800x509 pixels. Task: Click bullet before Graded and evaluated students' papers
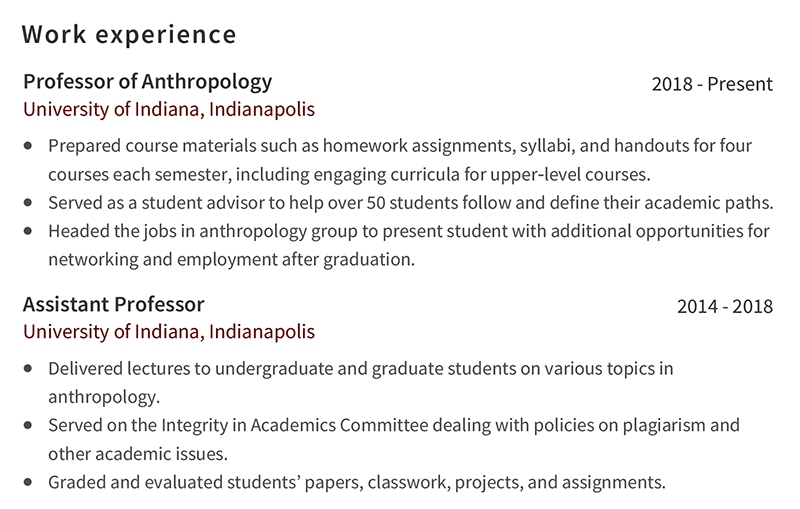point(28,482)
